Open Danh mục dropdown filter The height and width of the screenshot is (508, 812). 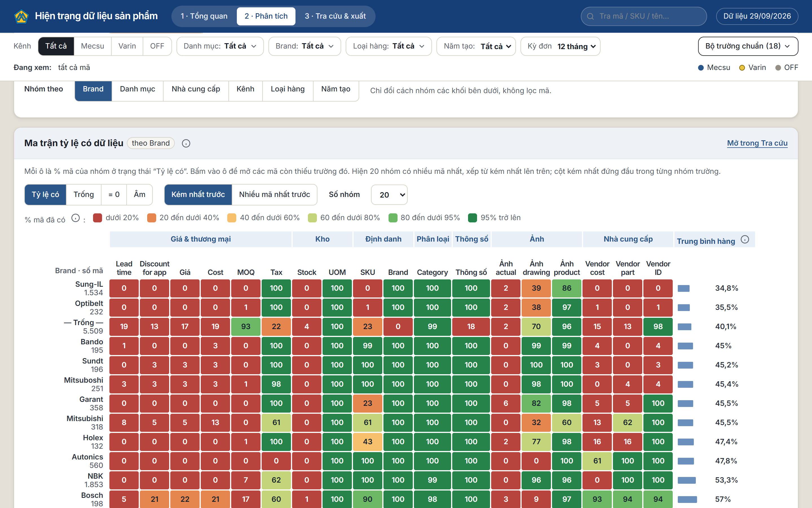pos(220,46)
